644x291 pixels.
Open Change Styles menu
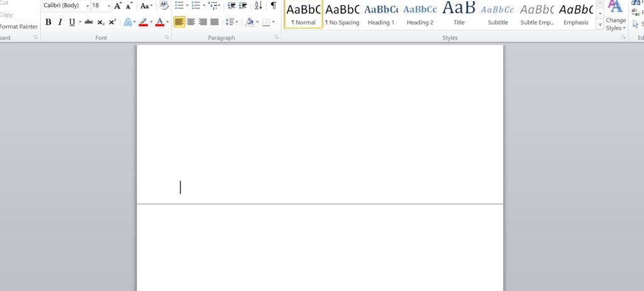tap(616, 16)
